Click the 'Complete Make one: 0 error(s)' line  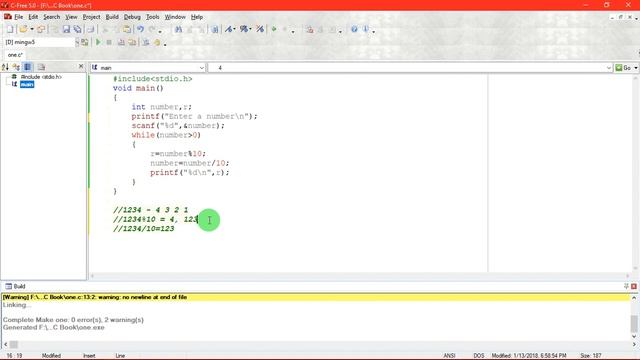(73, 320)
